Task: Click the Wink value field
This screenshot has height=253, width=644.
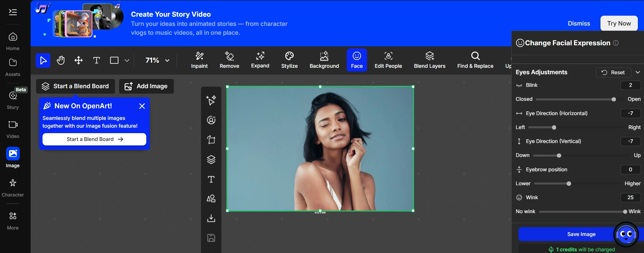Action: click(630, 197)
